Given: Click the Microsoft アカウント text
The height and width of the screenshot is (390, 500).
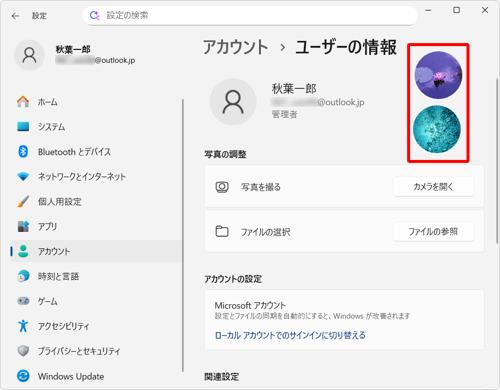Looking at the screenshot, I should 250,305.
